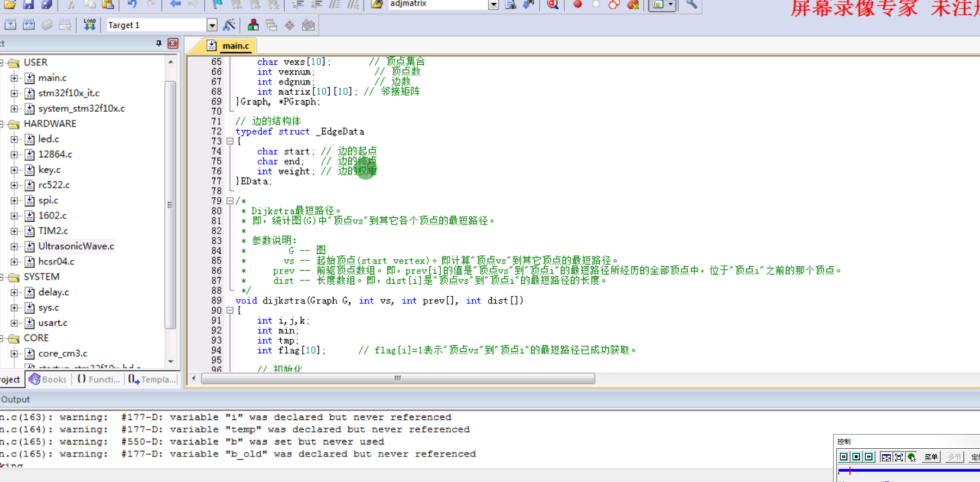This screenshot has width=980, height=482.
Task: Toggle the recorder cursor highlight icon
Action: [911, 457]
